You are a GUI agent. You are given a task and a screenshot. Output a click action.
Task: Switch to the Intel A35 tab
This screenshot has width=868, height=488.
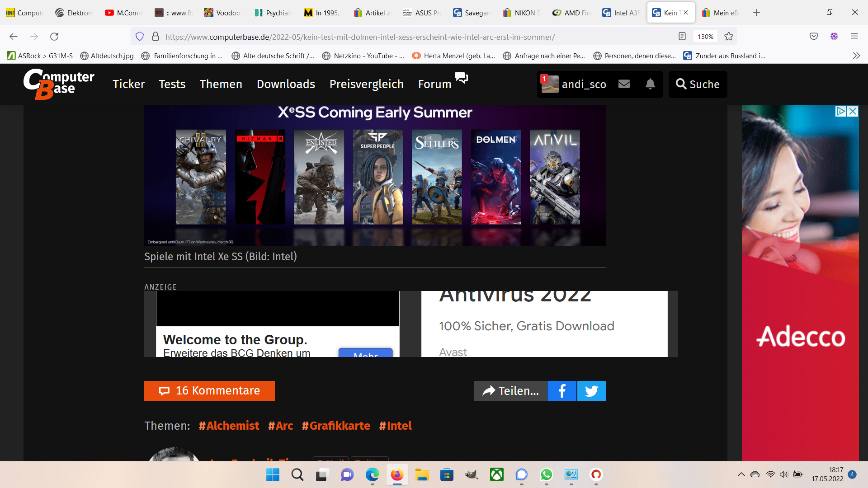tap(621, 13)
